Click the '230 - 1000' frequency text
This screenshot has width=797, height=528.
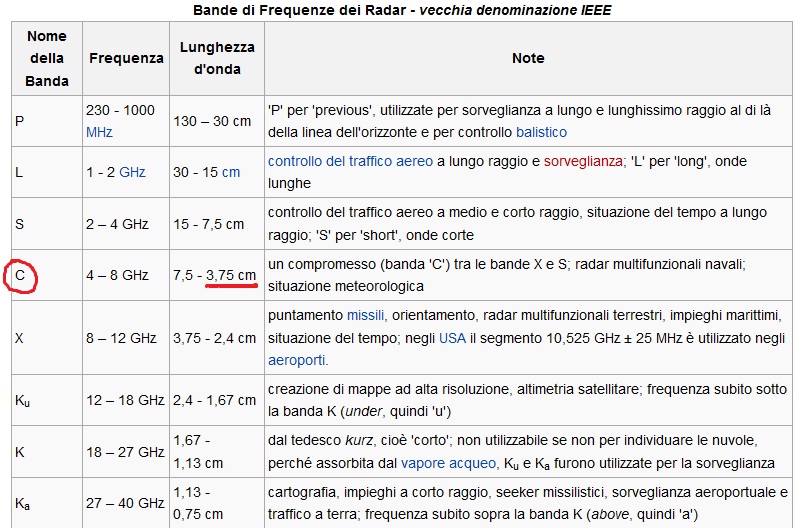(120, 110)
